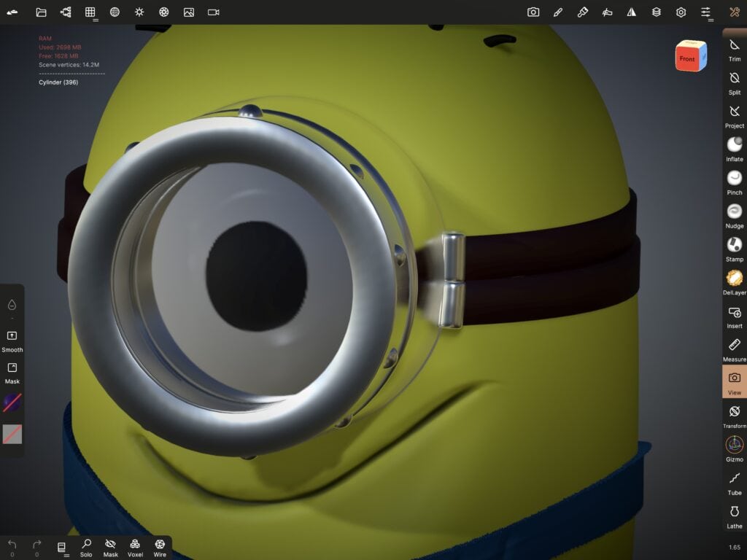Viewport: 747px width, 560px height.
Task: Toggle Mask visibility in bottom bar
Action: tap(111, 548)
